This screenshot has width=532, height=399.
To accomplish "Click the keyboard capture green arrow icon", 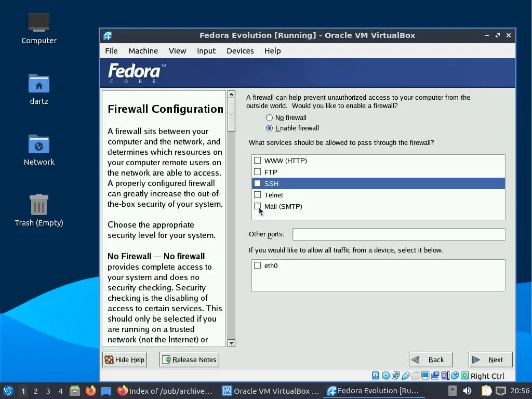I will pyautogui.click(x=465, y=376).
